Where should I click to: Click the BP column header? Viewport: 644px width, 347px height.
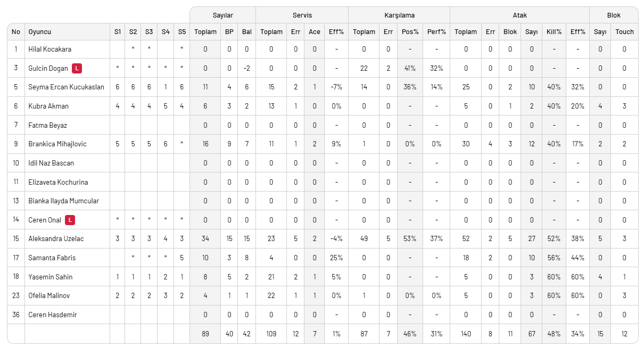pyautogui.click(x=229, y=32)
